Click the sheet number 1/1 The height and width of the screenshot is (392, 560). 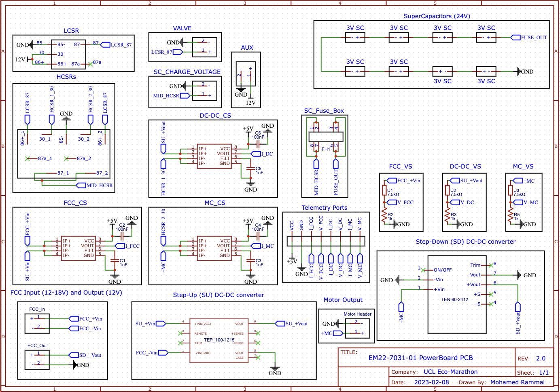click(x=544, y=373)
